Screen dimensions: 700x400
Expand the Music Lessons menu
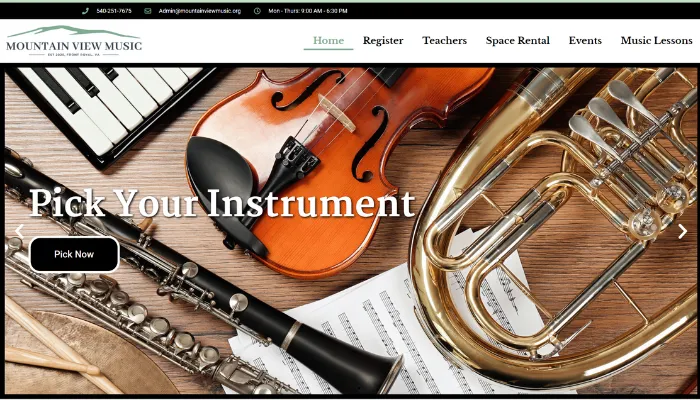coord(657,41)
